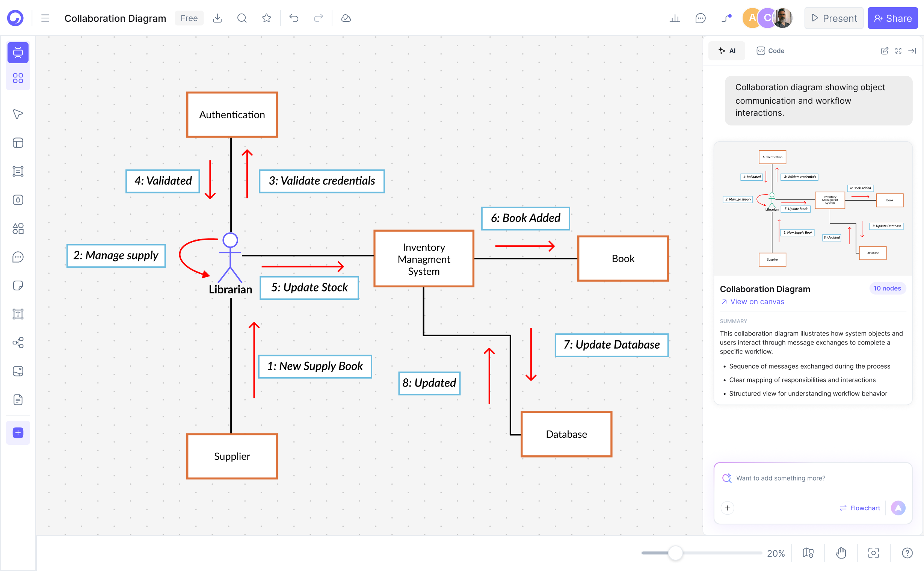Open the shapes library sidebar tool
The image size is (924, 571).
(18, 228)
